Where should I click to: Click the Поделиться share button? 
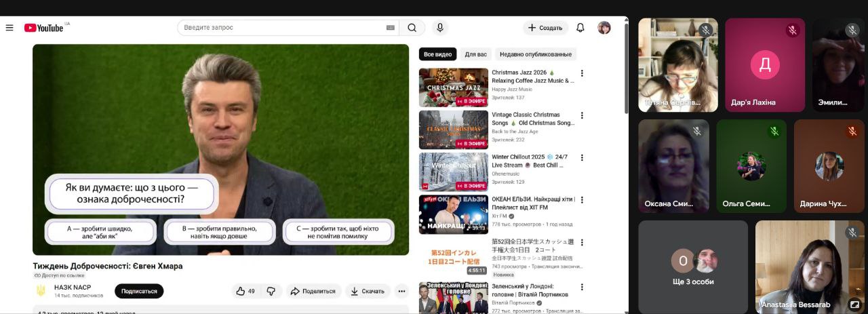[x=313, y=291]
